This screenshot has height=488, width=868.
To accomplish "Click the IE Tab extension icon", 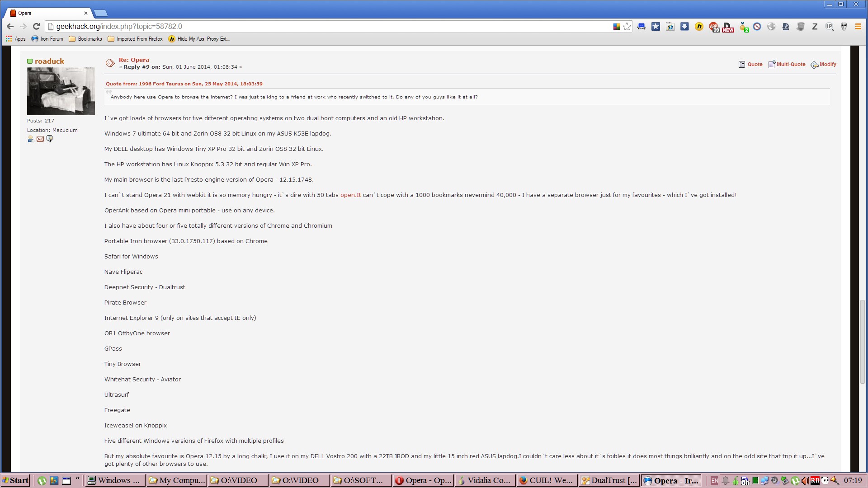I will [x=670, y=27].
